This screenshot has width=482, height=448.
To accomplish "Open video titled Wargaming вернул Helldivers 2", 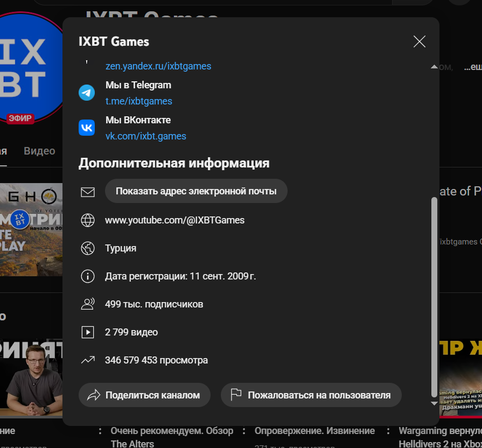I will click(440, 437).
